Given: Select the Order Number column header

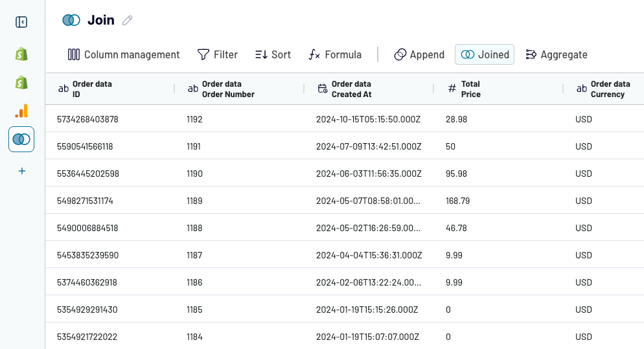Looking at the screenshot, I should point(240,89).
